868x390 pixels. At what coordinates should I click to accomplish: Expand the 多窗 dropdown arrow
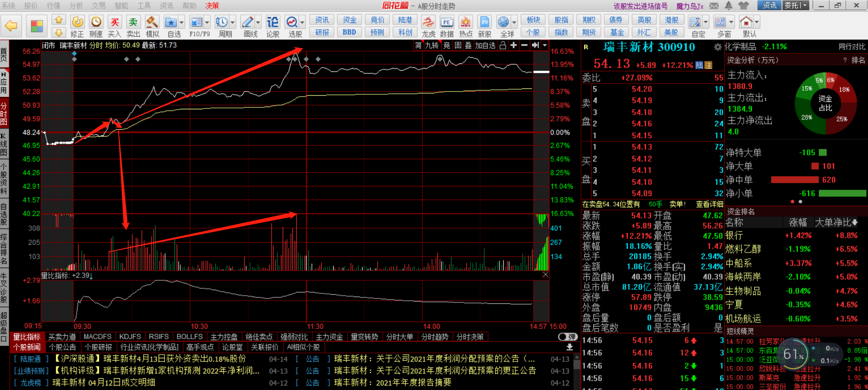731,22
